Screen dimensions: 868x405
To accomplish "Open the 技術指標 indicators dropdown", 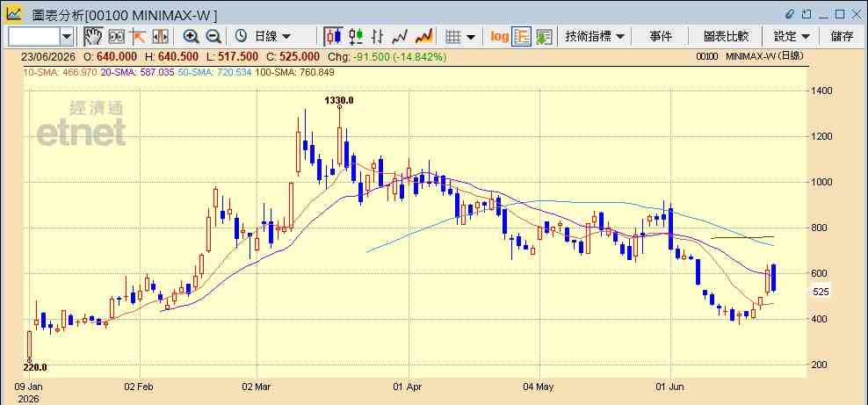I will [x=595, y=37].
